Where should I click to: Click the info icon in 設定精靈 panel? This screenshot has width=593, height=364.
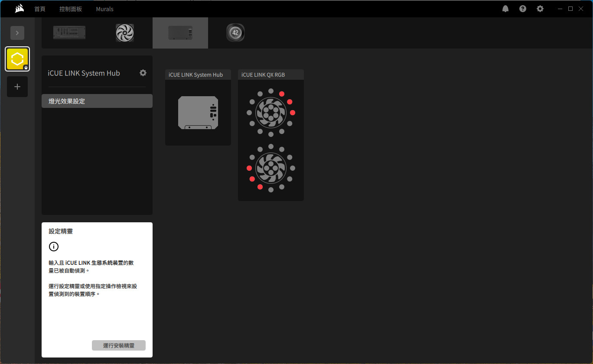53,247
